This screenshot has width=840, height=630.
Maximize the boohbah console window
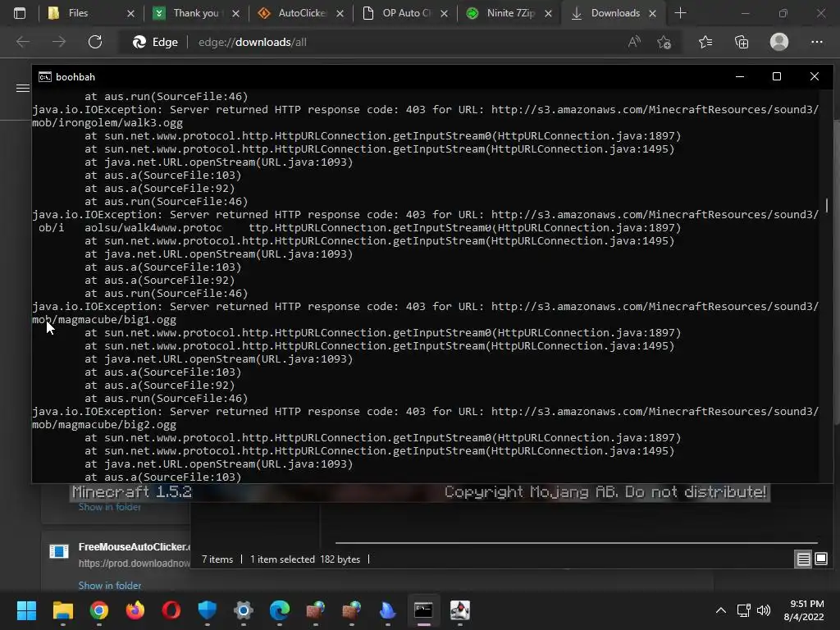pos(777,76)
